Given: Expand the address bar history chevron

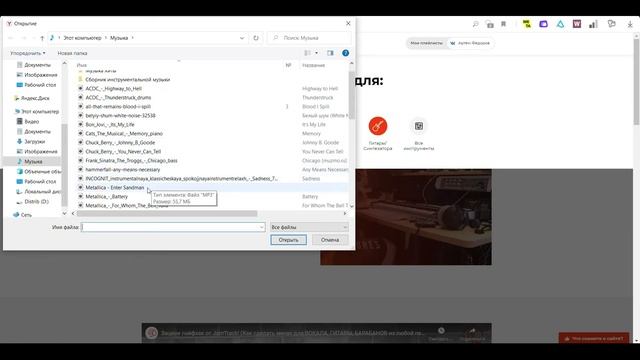Looking at the screenshot, I should [x=242, y=38].
